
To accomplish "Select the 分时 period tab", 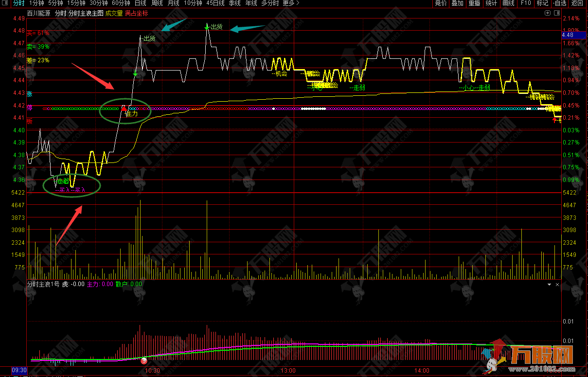I will (19, 3).
